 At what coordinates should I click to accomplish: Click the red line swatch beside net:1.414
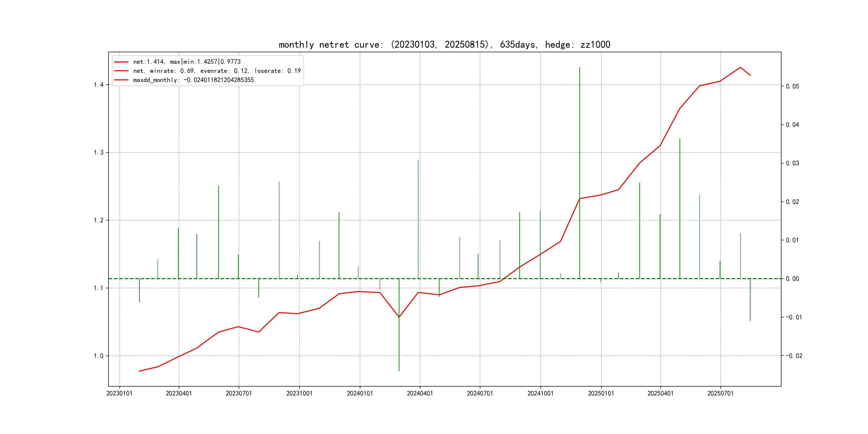click(121, 62)
